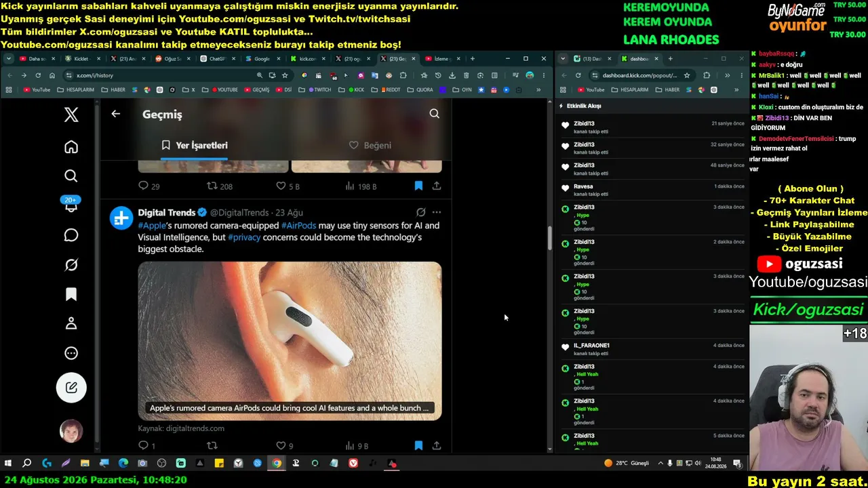Open the QUORA bookmarks folder

click(420, 89)
